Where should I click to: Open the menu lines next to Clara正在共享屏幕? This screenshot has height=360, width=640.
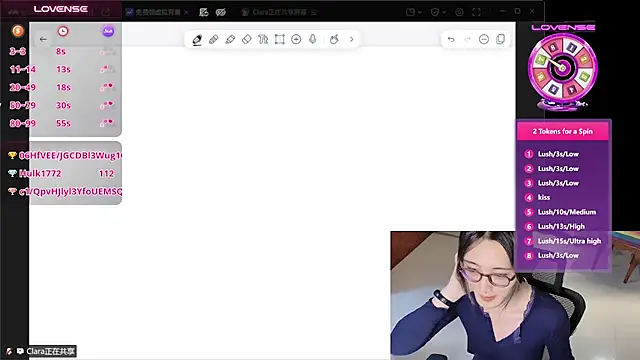(313, 12)
